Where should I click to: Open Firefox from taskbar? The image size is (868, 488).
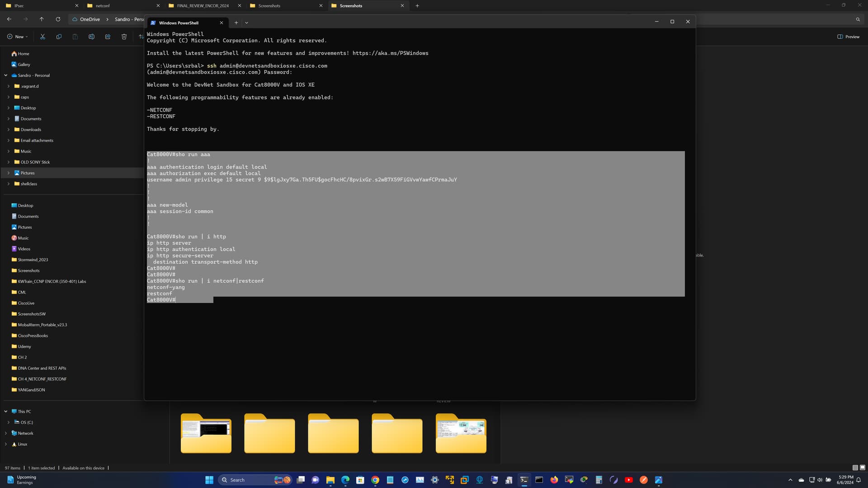554,480
